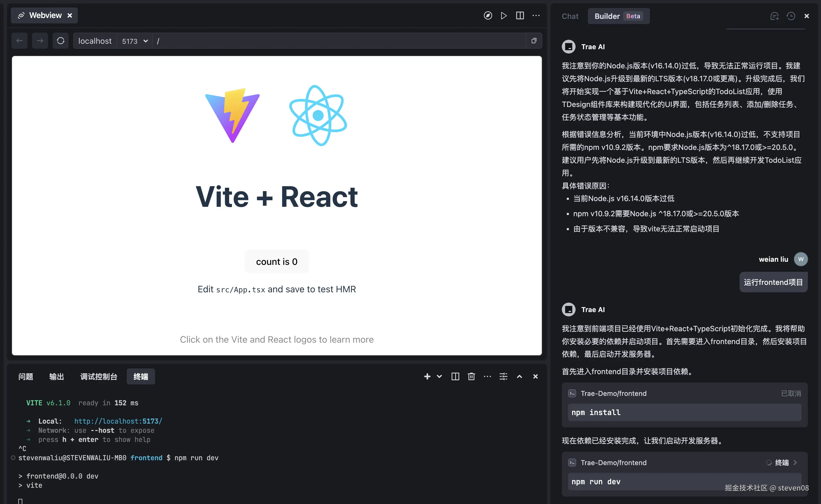Image resolution: width=821 pixels, height=504 pixels.
Task: Expand new terminal profile dropdown arrow
Action: coord(439,376)
